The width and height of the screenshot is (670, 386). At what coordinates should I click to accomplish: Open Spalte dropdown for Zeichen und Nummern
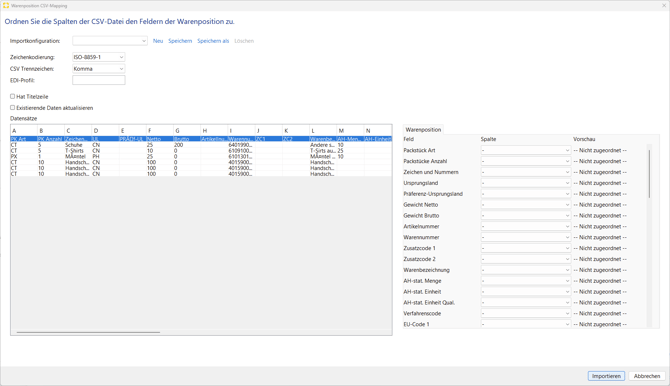[526, 172]
